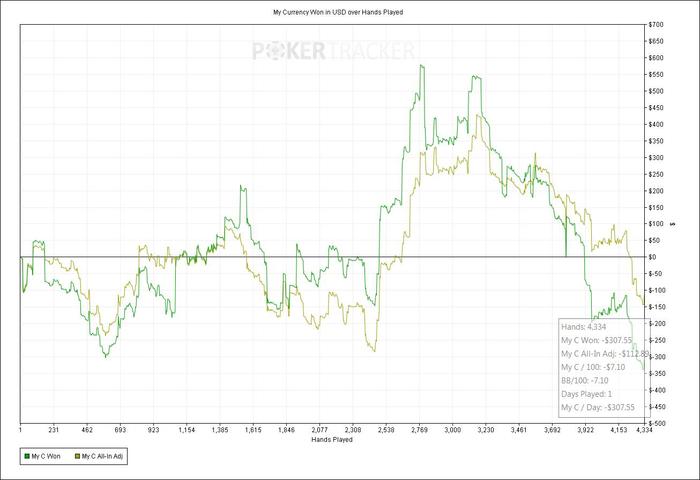Image resolution: width=700 pixels, height=480 pixels.
Task: Click the $400 y-axis value
Action: [x=656, y=125]
